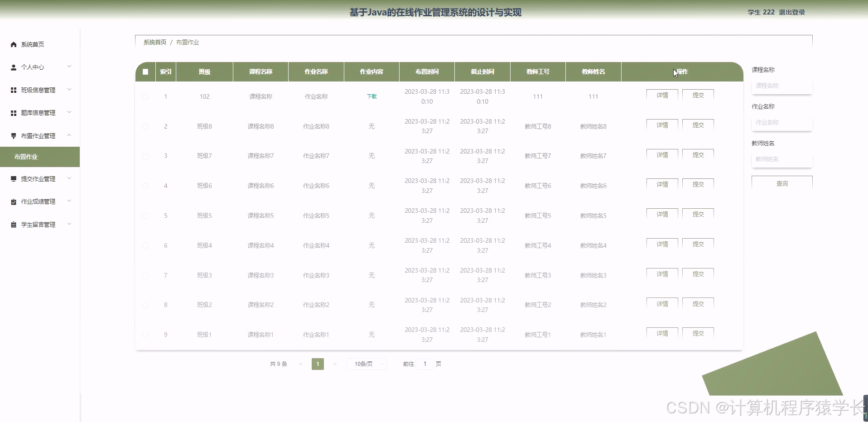Click the monitor icon beside 提交作业管理
Viewport: 868px width, 422px height.
(x=14, y=179)
